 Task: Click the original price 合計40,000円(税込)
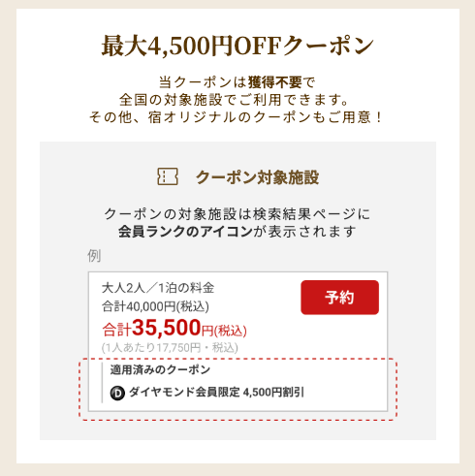[155, 306]
